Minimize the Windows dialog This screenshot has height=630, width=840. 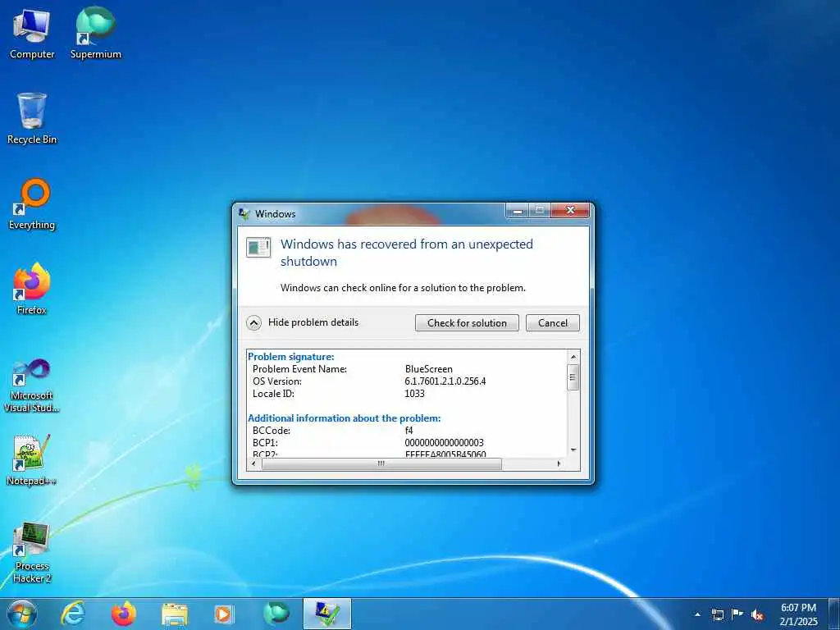tap(518, 211)
